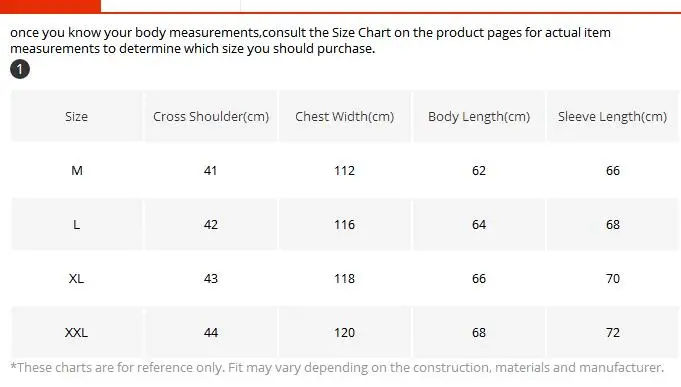Select the XXL size row label

click(x=76, y=333)
